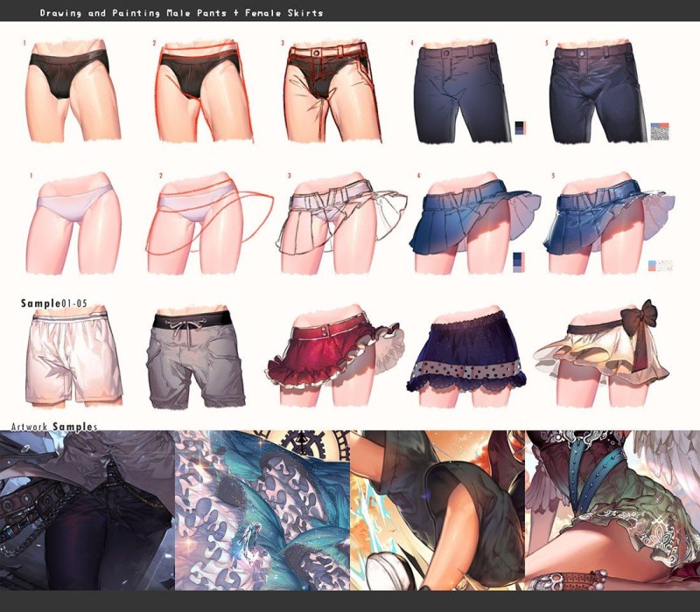Select the cream skirt with black bow sample
This screenshot has width=700, height=612.
click(x=601, y=354)
